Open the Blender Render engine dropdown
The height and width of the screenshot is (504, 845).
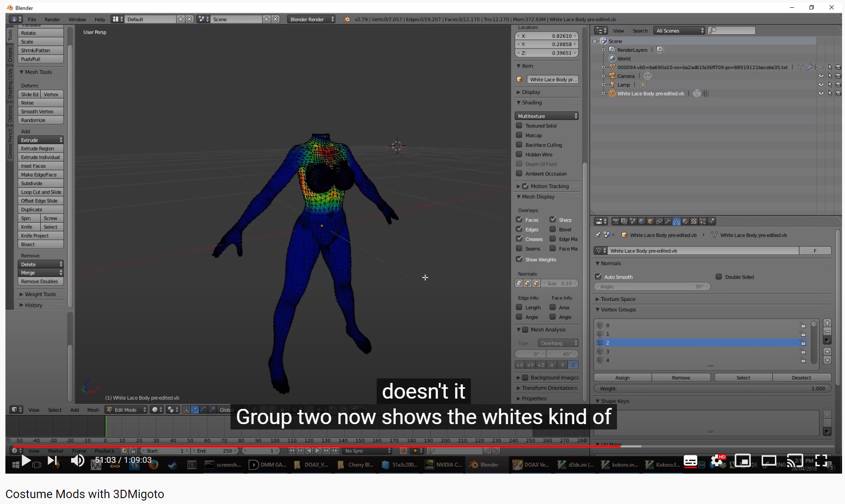click(x=311, y=19)
